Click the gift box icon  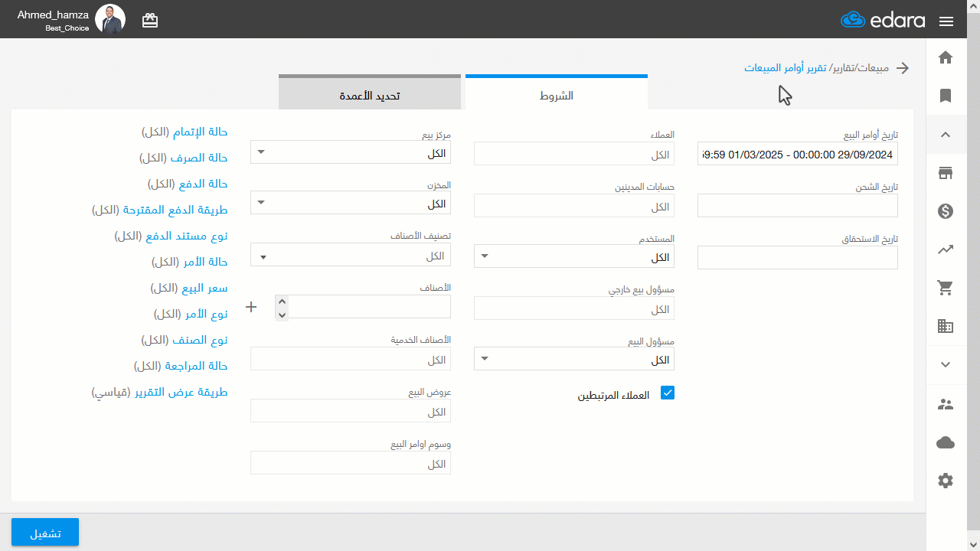pos(150,20)
